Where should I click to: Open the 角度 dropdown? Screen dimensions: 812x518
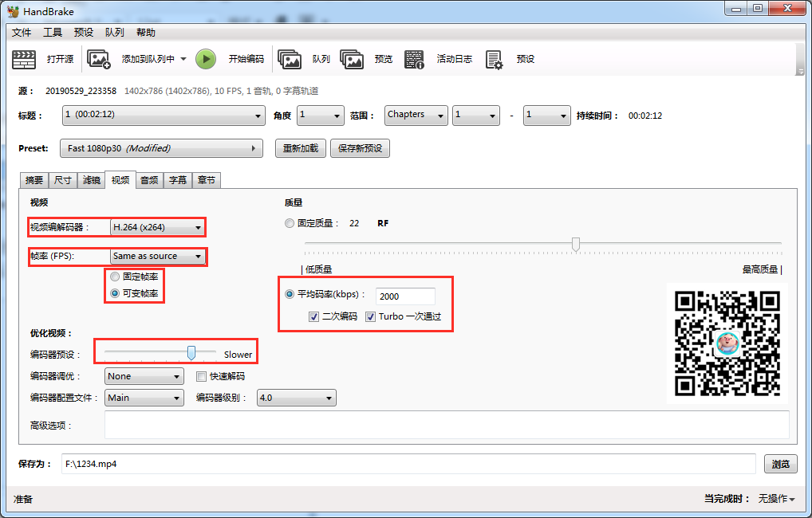(x=321, y=116)
